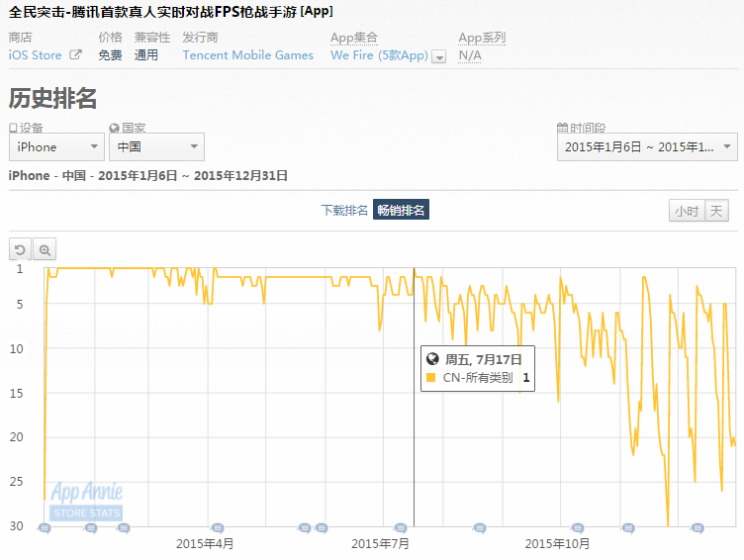744x560 pixels.
Task: Click the last event bubble near December
Action: click(697, 528)
